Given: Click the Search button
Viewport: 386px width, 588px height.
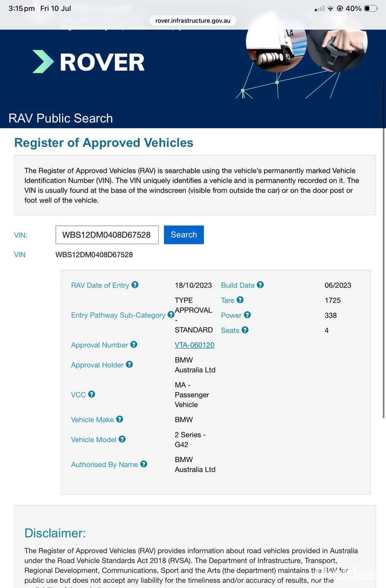Looking at the screenshot, I should tap(183, 235).
